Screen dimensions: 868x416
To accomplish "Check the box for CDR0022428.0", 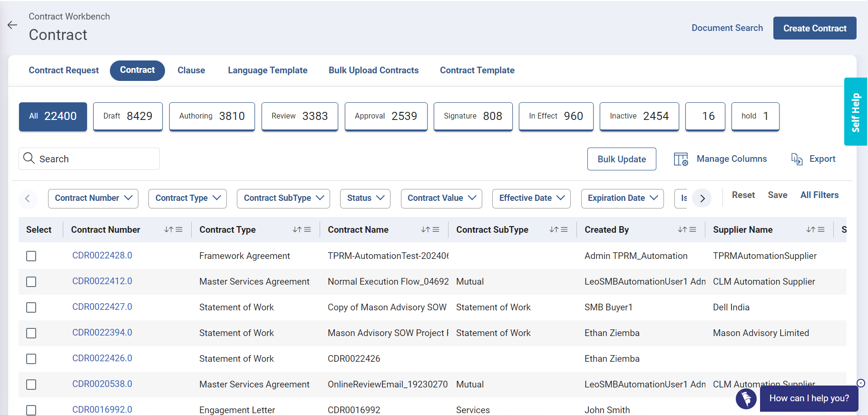I will (31, 256).
